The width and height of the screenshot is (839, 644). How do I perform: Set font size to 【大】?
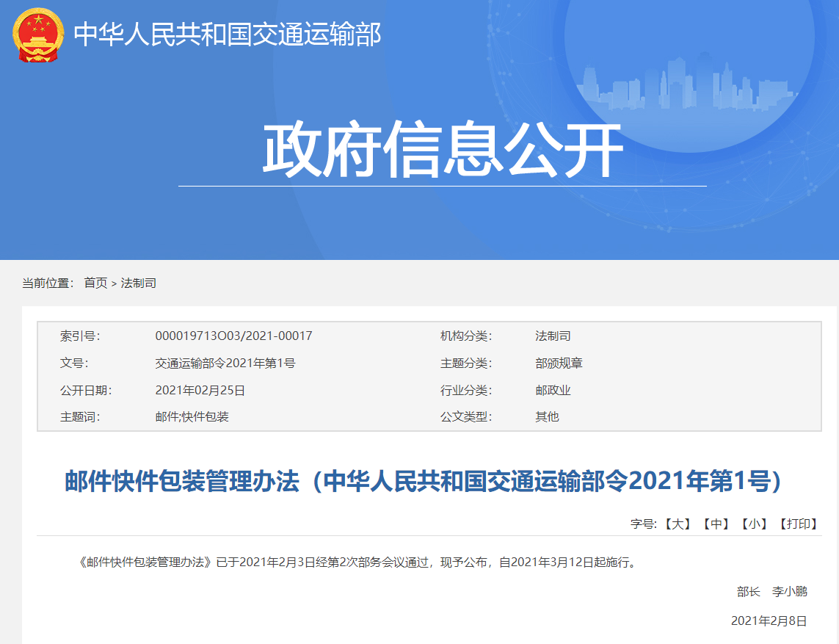(677, 524)
